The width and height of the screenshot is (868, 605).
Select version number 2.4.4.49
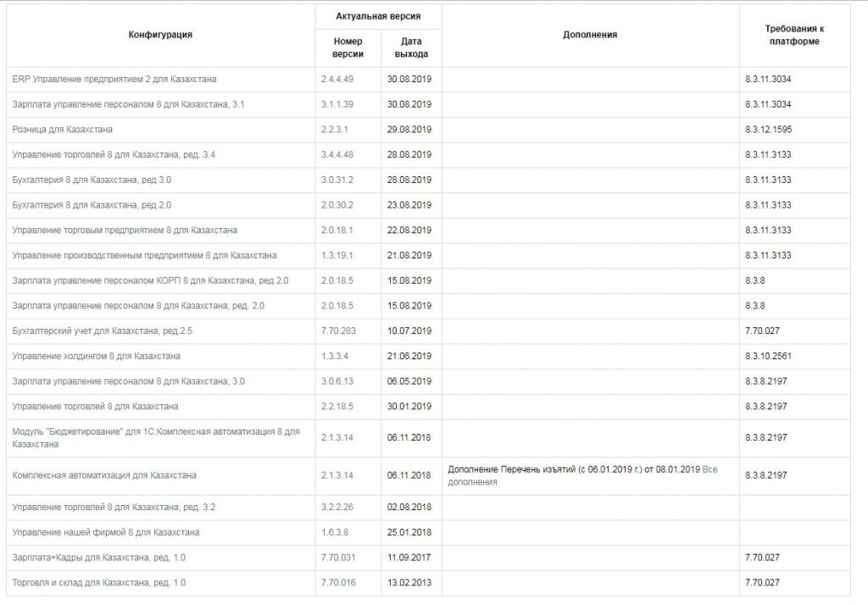click(x=337, y=79)
